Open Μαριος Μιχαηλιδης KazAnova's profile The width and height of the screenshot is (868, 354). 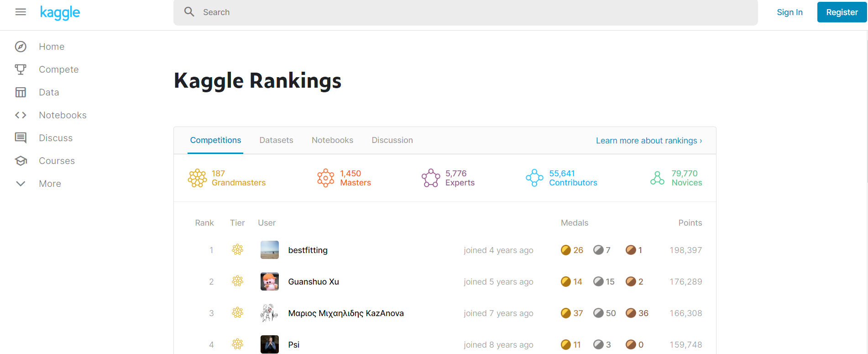click(346, 313)
